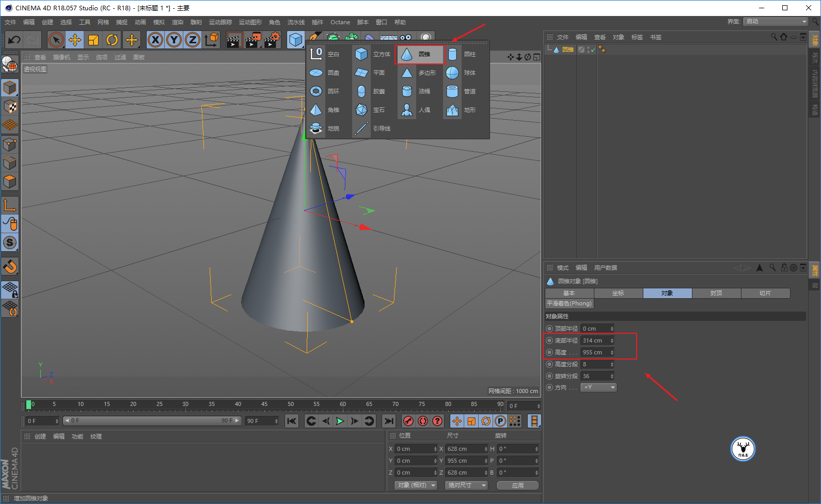Image resolution: width=821 pixels, height=504 pixels.
Task: Step the 底部半径 314 cm spinner
Action: click(x=612, y=340)
